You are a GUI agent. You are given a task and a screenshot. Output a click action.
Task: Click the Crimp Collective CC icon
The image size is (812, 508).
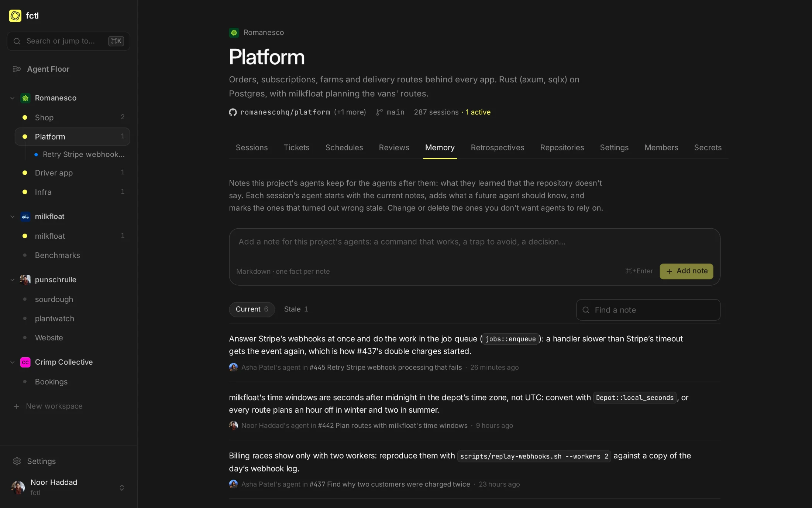25,362
